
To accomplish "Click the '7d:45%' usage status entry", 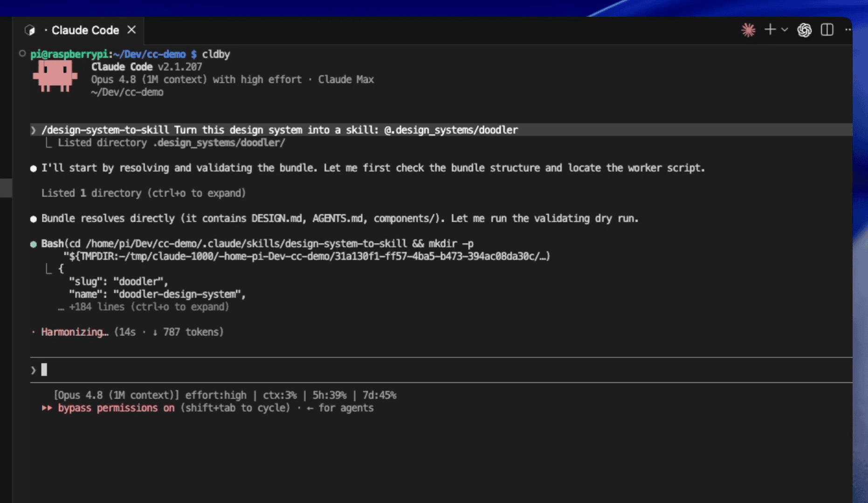I will 379,395.
